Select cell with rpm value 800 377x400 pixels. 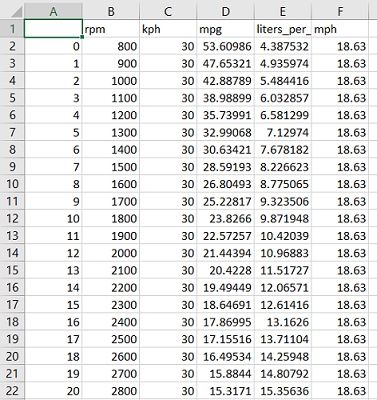(111, 46)
